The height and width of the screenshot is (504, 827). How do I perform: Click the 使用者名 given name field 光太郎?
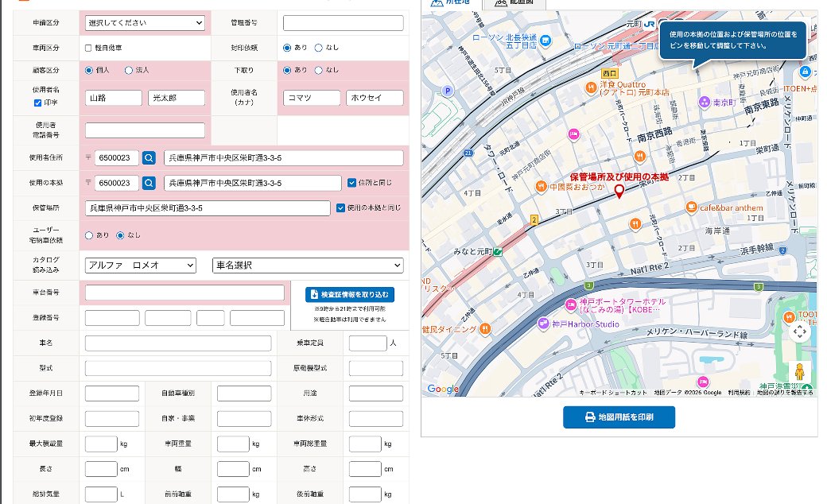(x=177, y=98)
